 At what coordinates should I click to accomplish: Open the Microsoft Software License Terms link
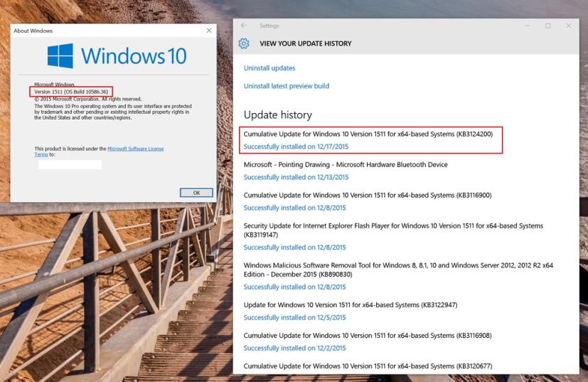[x=135, y=149]
